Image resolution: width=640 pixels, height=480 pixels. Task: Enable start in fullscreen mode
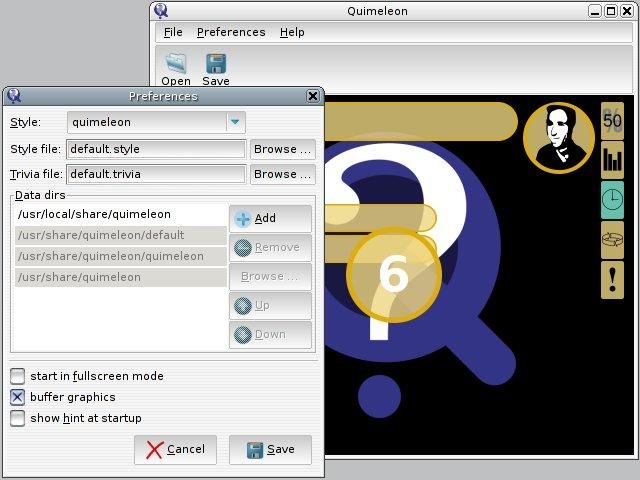tap(18, 376)
